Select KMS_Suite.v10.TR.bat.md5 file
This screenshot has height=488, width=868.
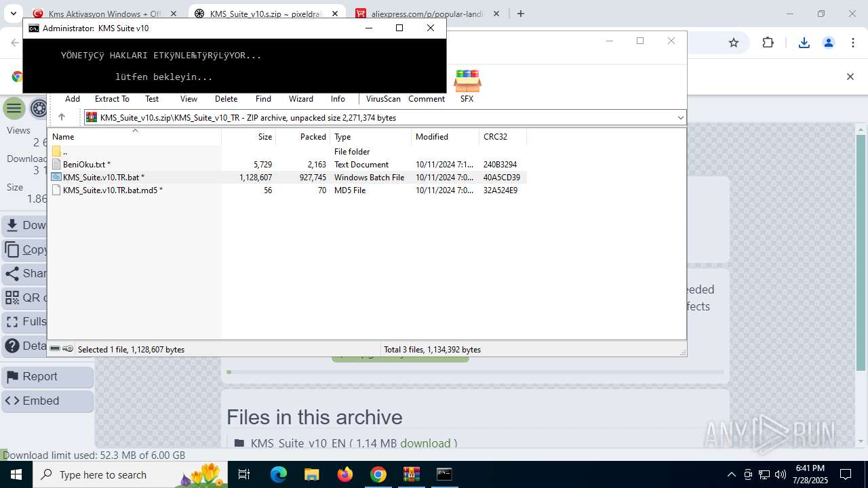tap(287, 190)
